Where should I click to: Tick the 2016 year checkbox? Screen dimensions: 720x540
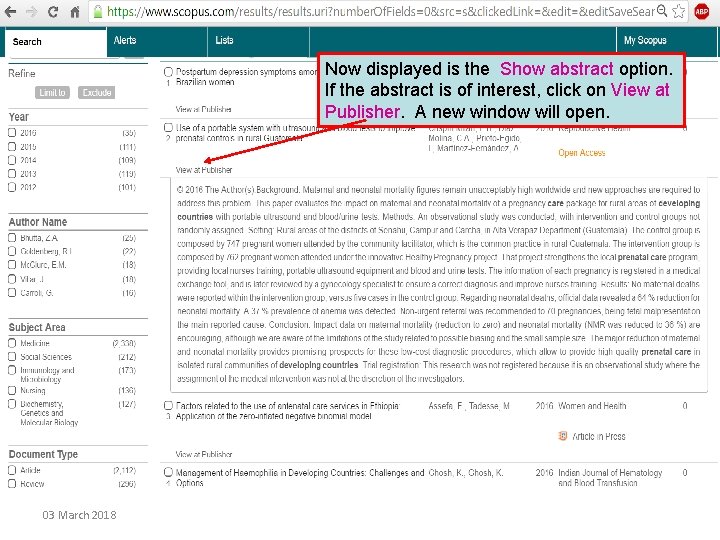click(12, 133)
